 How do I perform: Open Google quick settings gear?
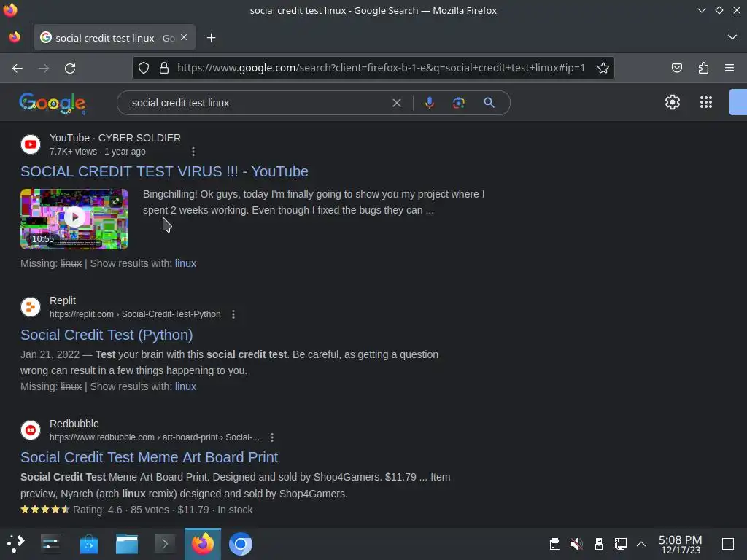click(x=672, y=102)
